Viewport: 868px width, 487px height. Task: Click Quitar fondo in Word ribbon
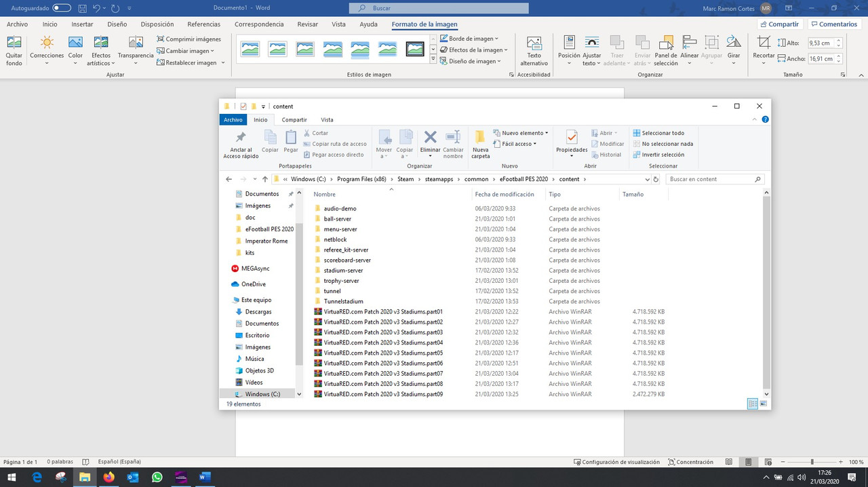pyautogui.click(x=14, y=51)
